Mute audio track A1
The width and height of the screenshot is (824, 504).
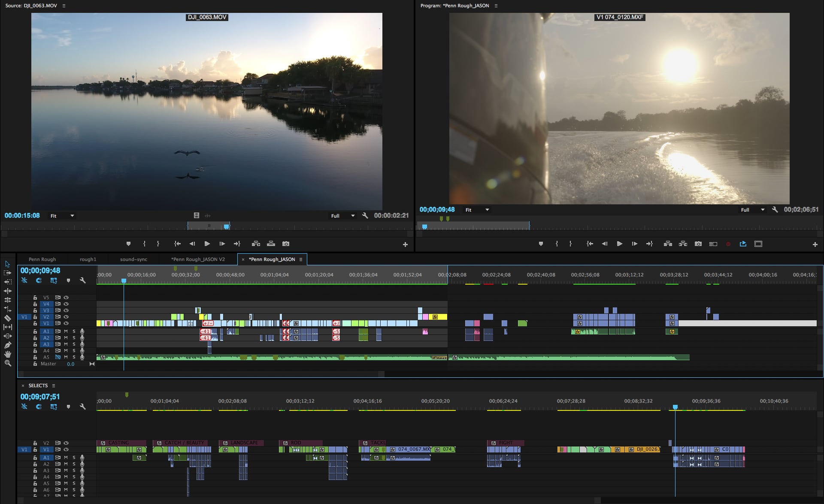click(x=66, y=331)
